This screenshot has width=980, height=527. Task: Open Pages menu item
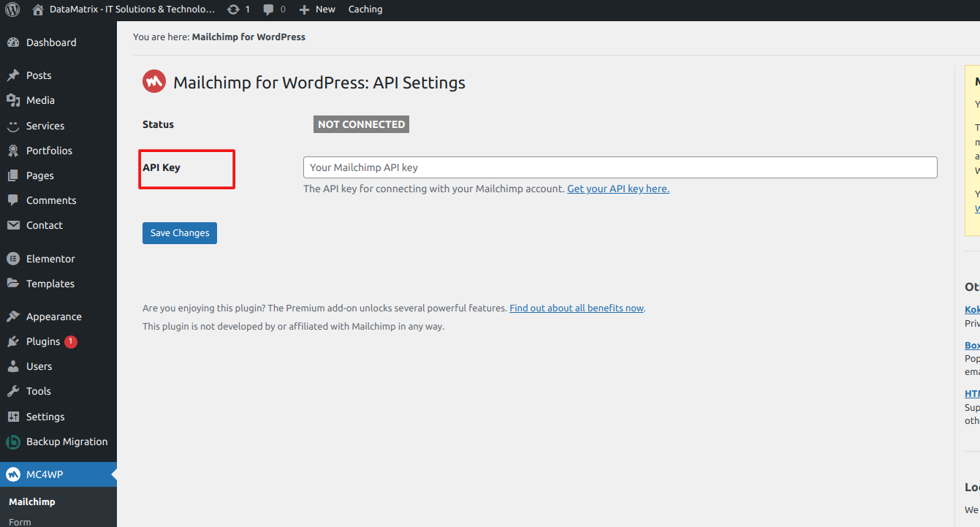[58, 175]
